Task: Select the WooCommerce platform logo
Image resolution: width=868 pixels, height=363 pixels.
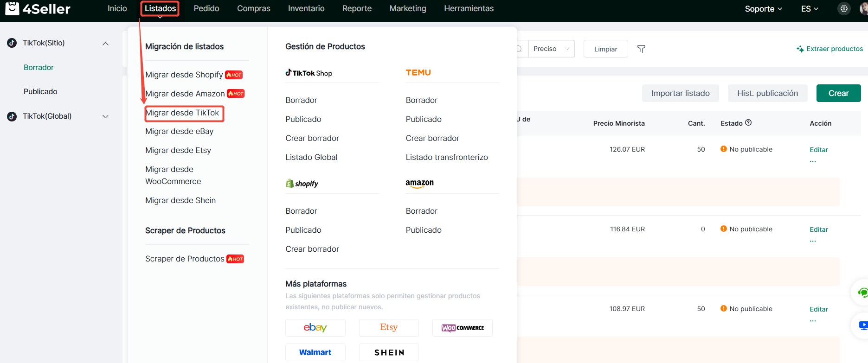Action: pyautogui.click(x=462, y=328)
